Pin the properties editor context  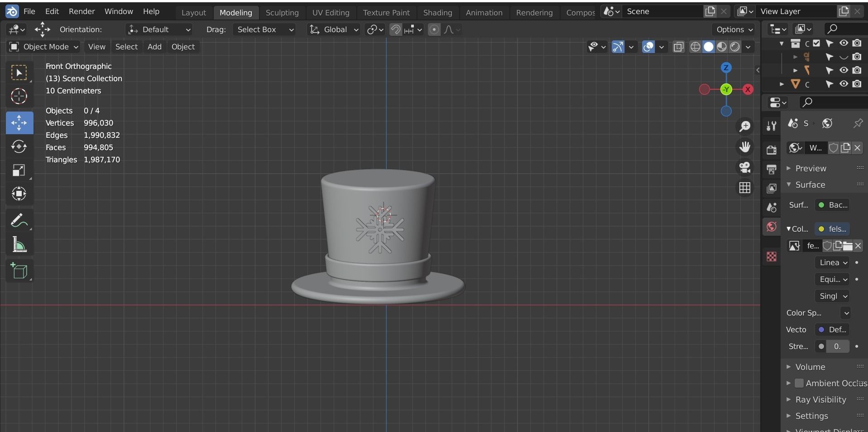click(x=858, y=123)
